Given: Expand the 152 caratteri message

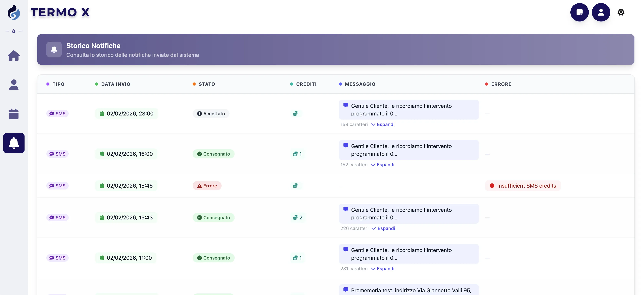Looking at the screenshot, I should (383, 165).
